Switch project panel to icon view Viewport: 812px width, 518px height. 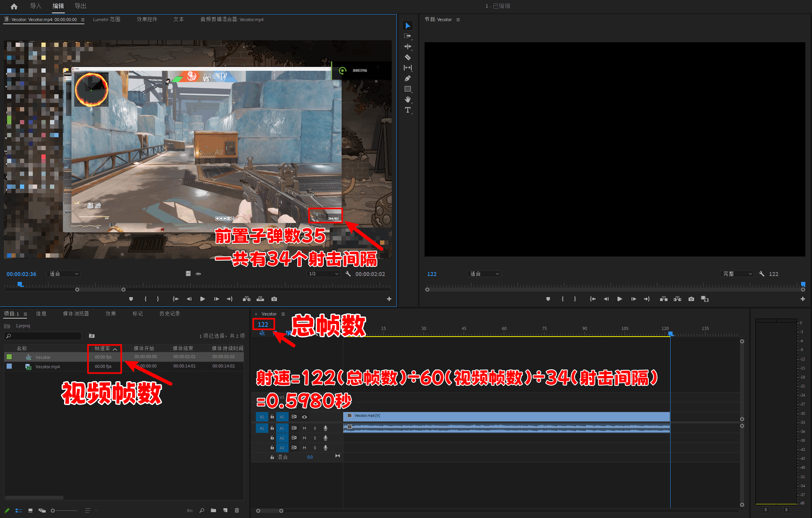[x=30, y=510]
